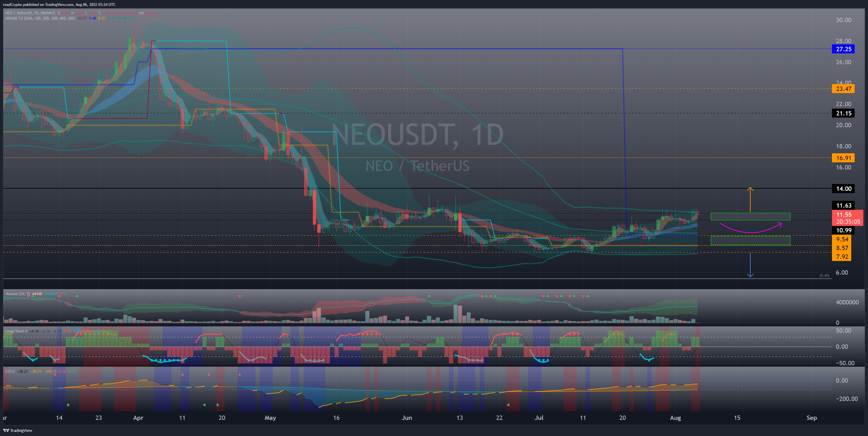
Task: Click the Aug label on the time axis
Action: (675, 418)
